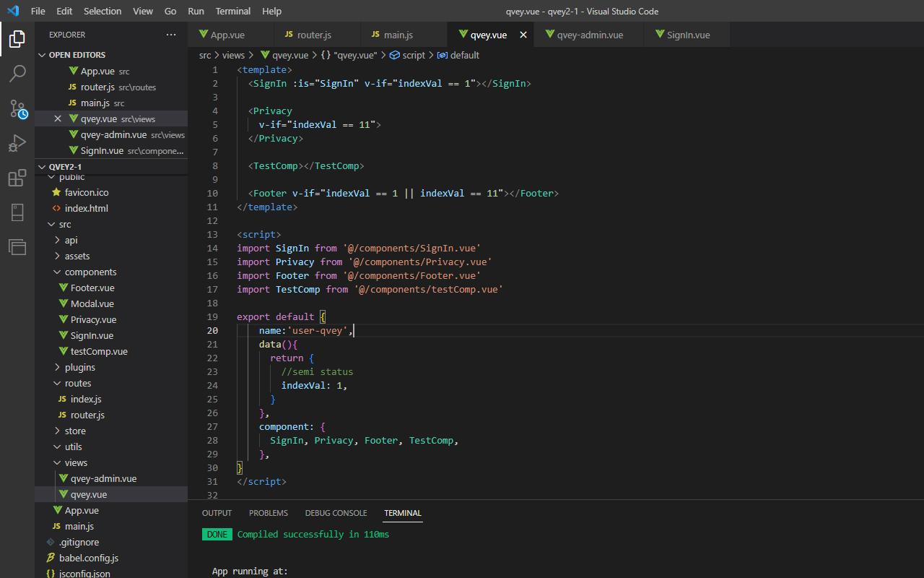
Task: Collapse the Open Editors section
Action: [x=111, y=55]
